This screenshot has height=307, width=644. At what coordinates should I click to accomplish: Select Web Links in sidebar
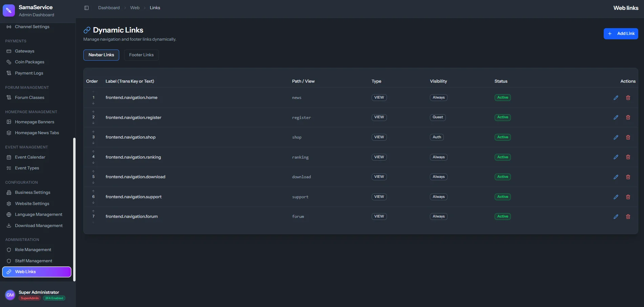37,272
